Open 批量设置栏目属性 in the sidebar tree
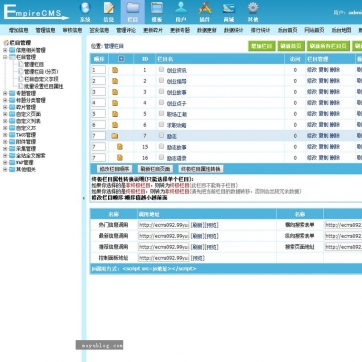This screenshot has width=362, height=362. 44,86
